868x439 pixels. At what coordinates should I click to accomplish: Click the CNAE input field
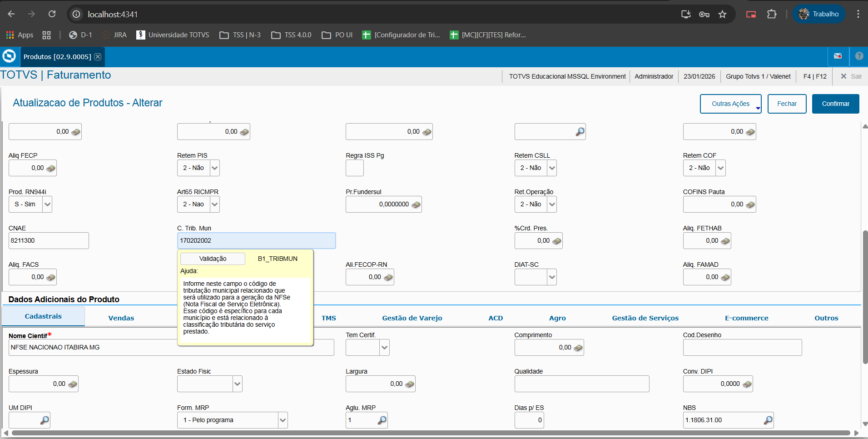[x=49, y=241]
